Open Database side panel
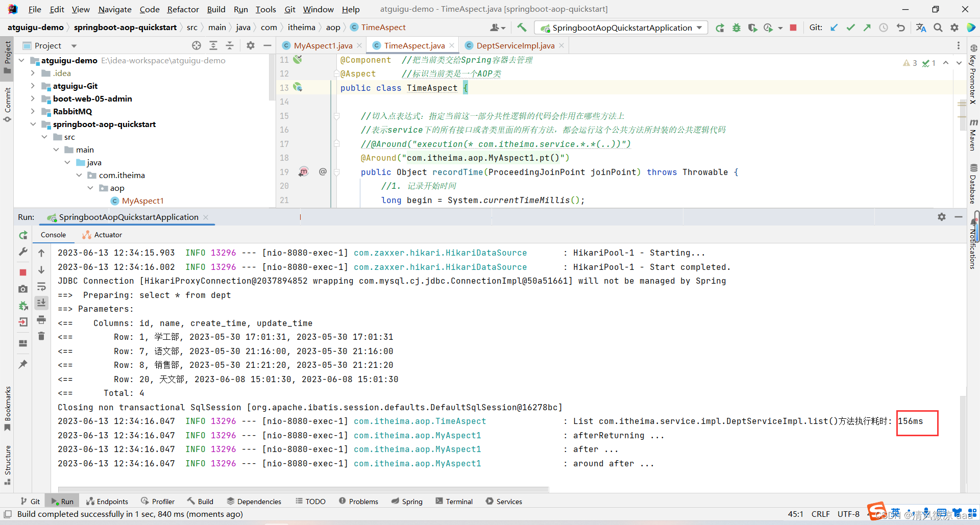 coord(973,184)
